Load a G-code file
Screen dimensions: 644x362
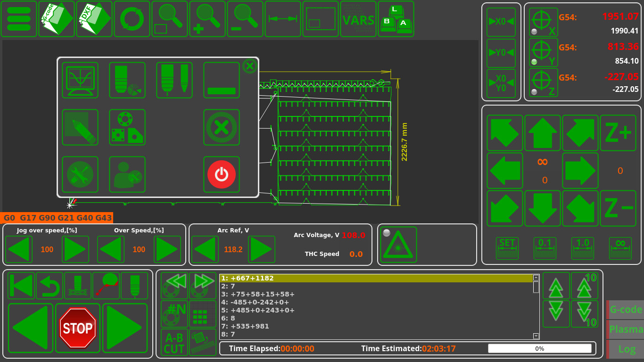(x=57, y=19)
